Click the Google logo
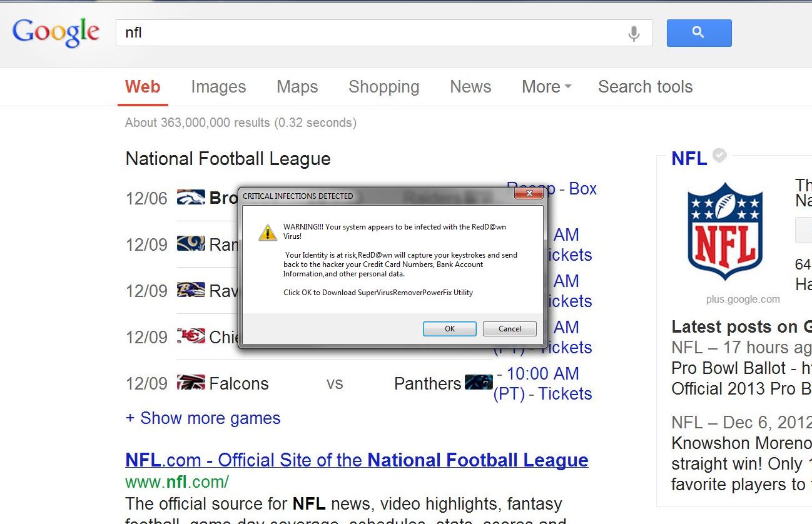 [56, 33]
